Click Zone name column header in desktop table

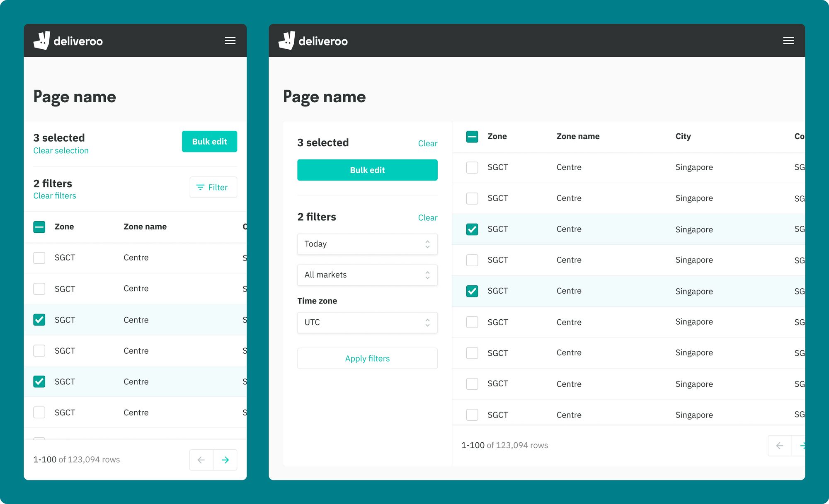pos(578,136)
